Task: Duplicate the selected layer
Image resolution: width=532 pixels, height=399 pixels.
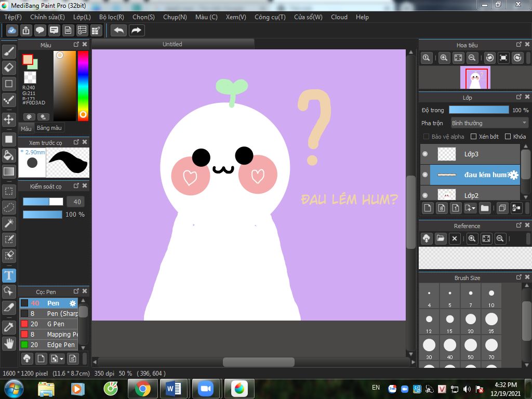Action: point(502,208)
